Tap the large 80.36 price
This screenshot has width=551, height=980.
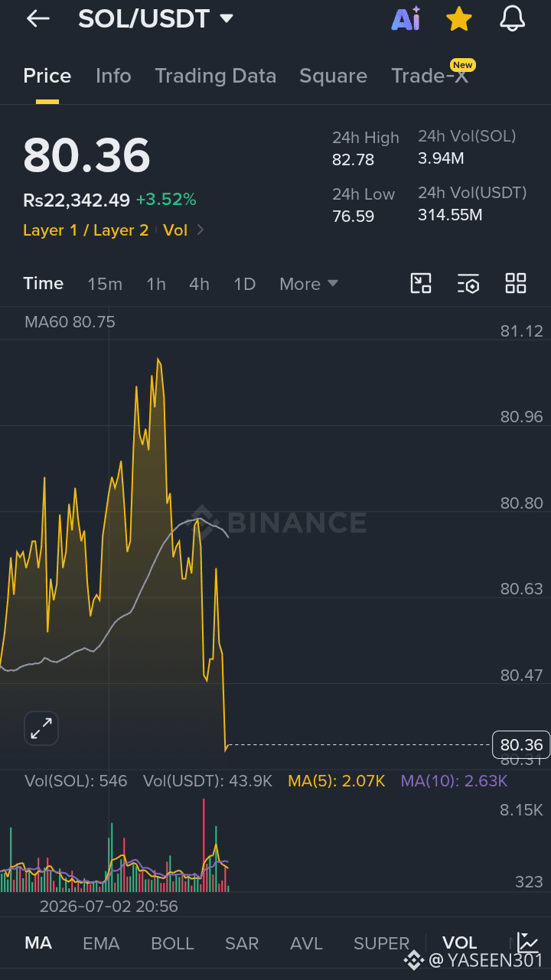86,155
